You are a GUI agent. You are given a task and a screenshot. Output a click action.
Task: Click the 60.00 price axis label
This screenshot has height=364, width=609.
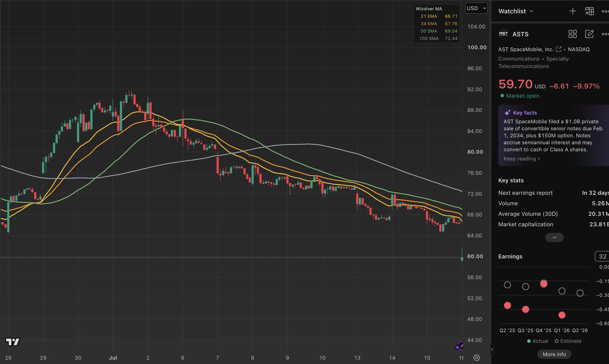pos(475,256)
